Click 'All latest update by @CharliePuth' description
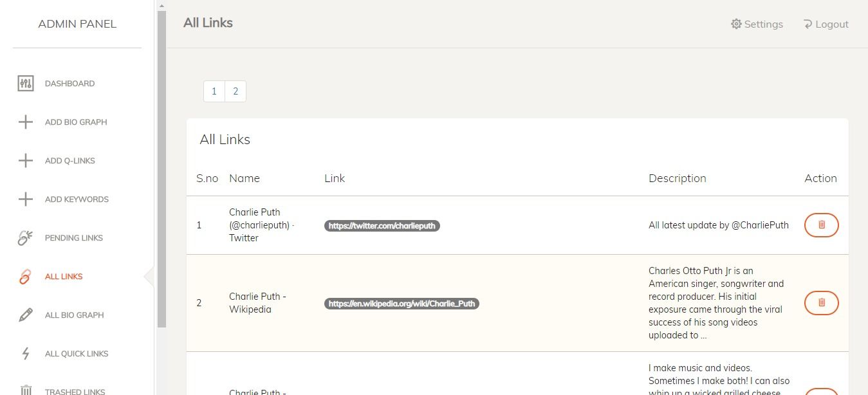 (718, 225)
